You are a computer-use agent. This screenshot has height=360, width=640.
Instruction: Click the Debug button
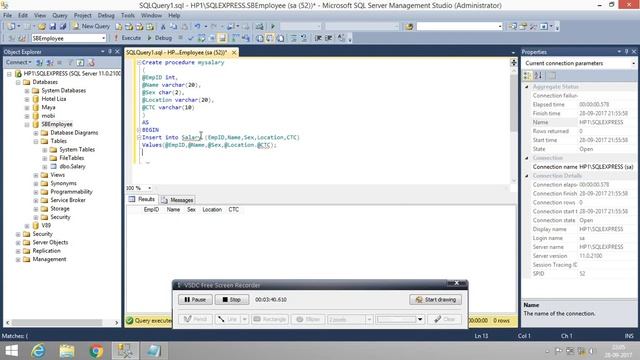pos(160,38)
